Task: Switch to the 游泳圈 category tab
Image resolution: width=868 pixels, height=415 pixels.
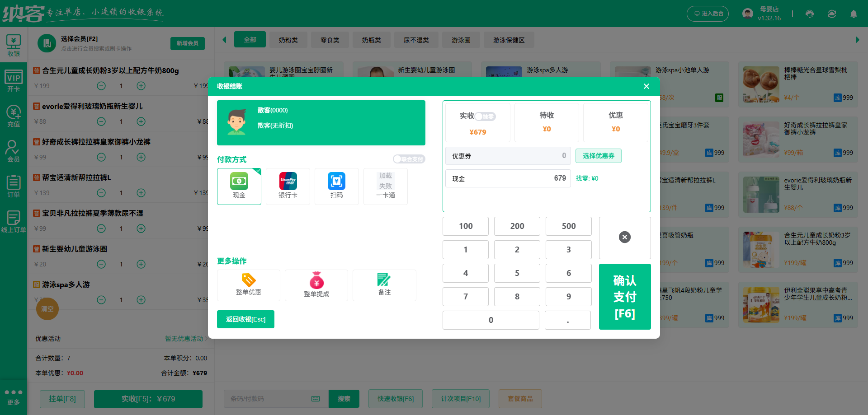Action: click(x=461, y=40)
